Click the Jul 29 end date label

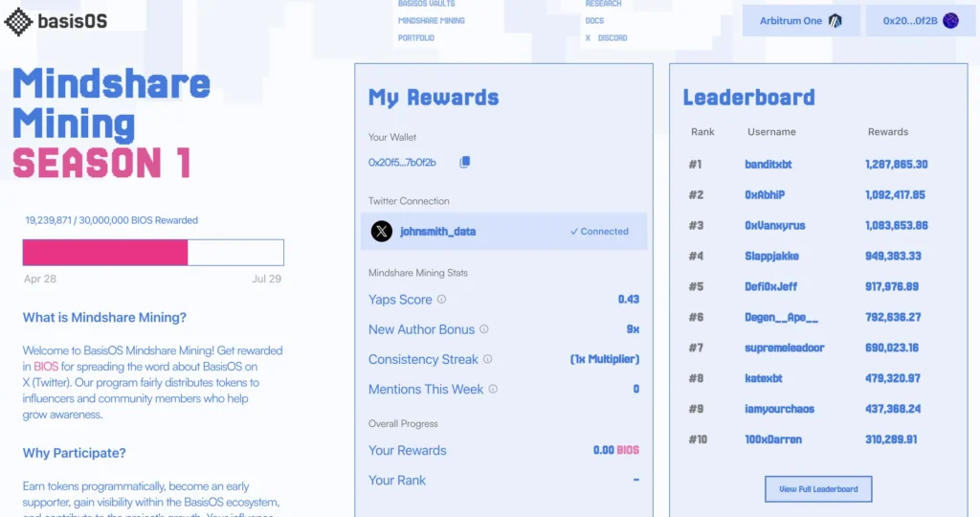(x=266, y=279)
